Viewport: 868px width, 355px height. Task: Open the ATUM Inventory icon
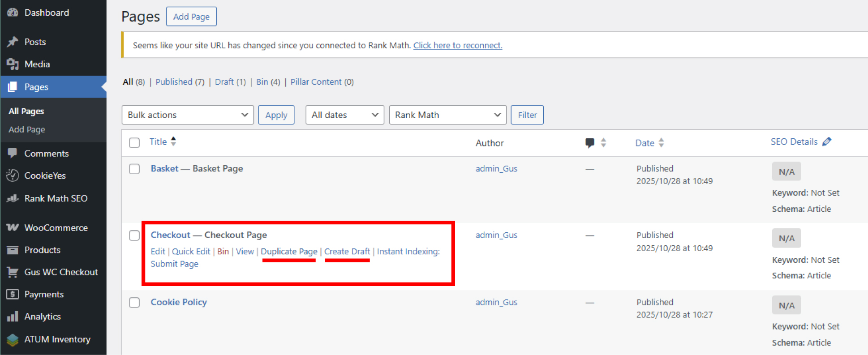tap(13, 339)
